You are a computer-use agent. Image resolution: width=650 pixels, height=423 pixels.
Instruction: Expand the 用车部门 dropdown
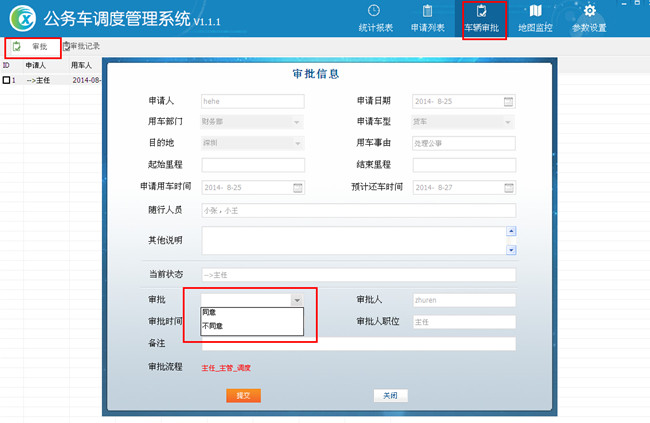(x=297, y=122)
